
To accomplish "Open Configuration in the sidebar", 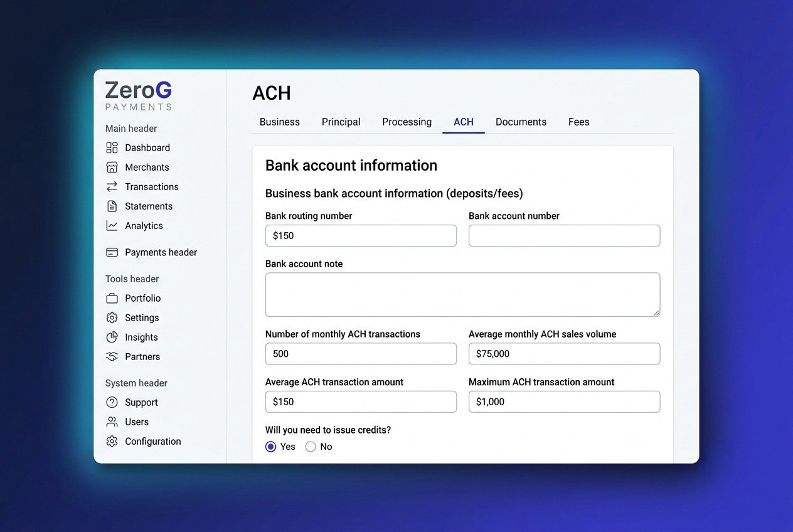I will [x=152, y=441].
